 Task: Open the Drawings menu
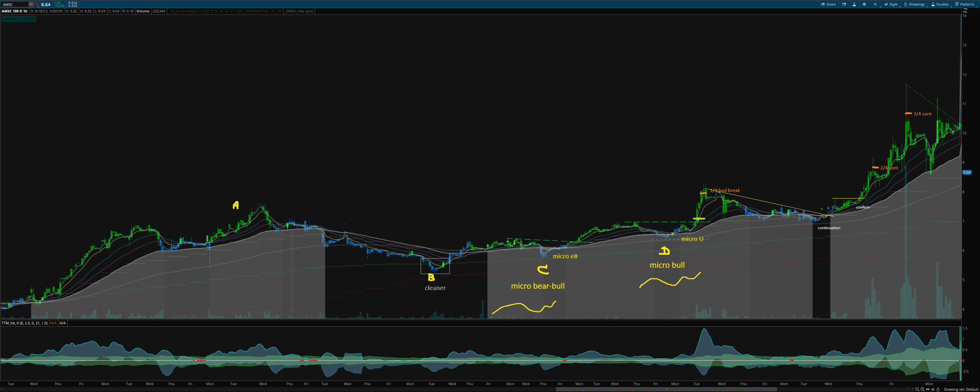[x=914, y=4]
